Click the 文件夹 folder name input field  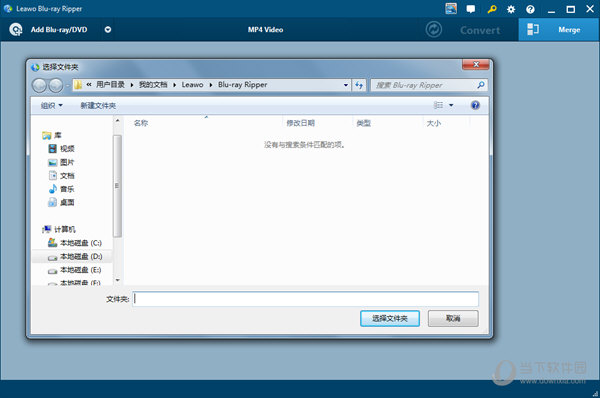coord(306,299)
